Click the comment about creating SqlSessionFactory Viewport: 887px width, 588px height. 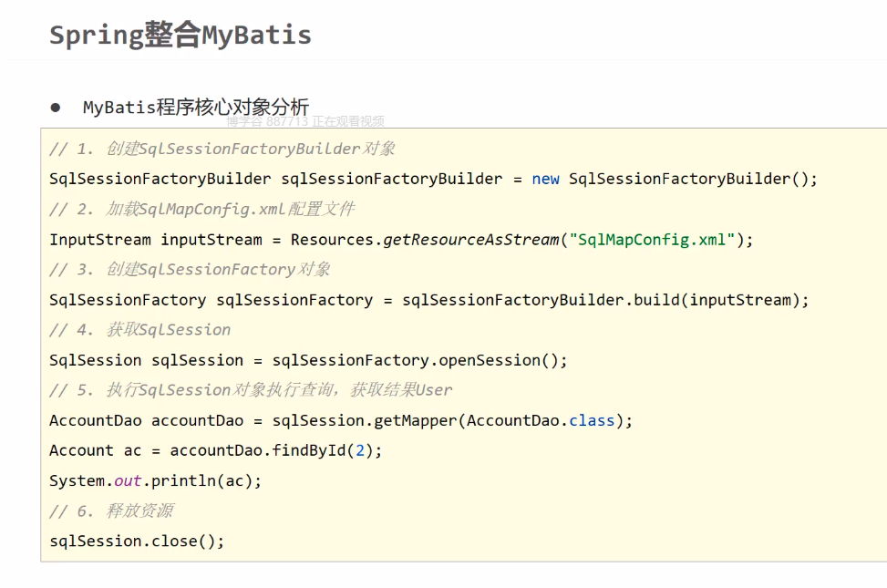[190, 269]
